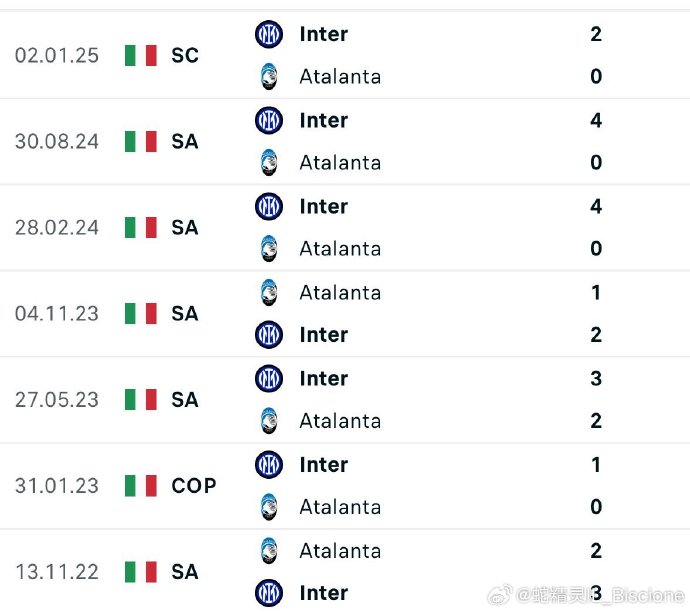The height and width of the screenshot is (612, 690).
Task: Click Inter score 4 in 30.08.24 match
Action: (x=596, y=121)
